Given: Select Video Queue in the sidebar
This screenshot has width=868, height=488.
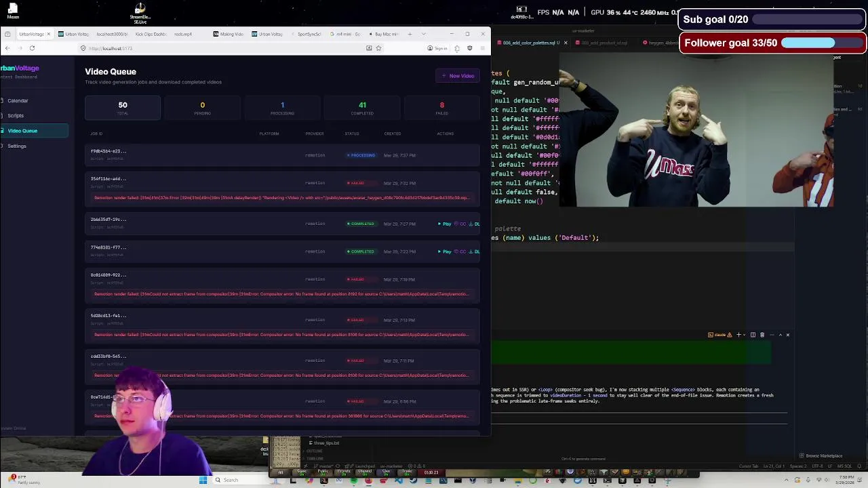Looking at the screenshot, I should (x=34, y=131).
